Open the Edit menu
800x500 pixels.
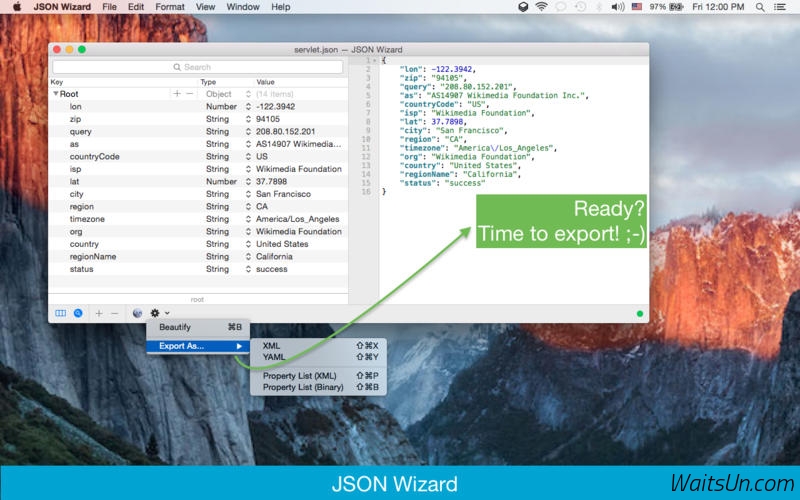click(136, 7)
